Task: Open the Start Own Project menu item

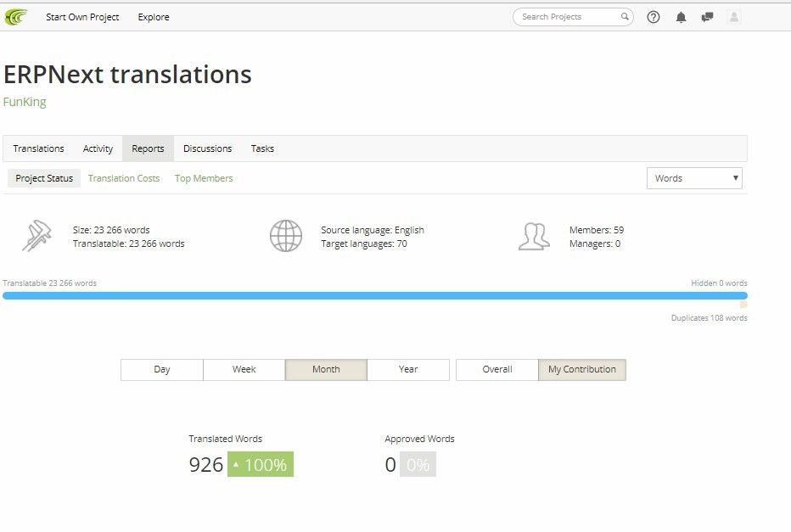Action: pos(82,17)
